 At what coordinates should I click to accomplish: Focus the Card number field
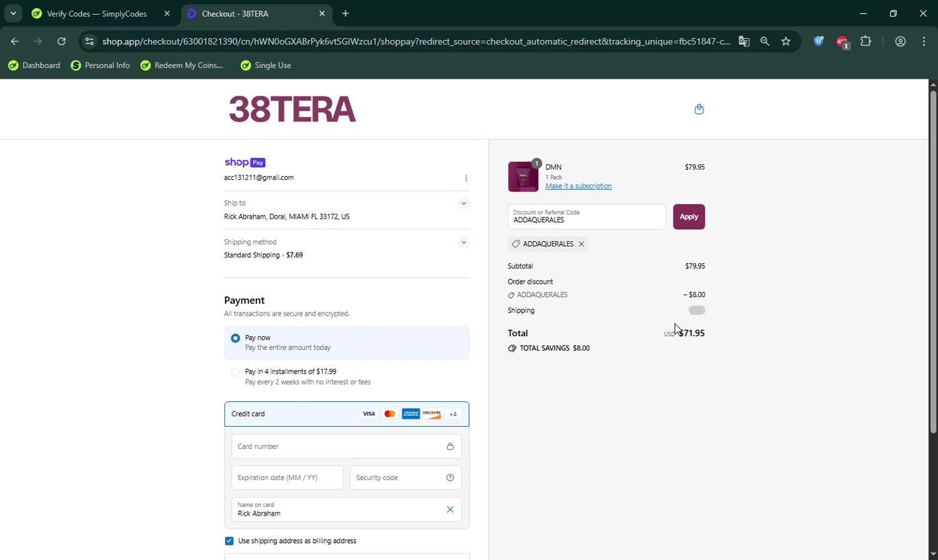347,446
